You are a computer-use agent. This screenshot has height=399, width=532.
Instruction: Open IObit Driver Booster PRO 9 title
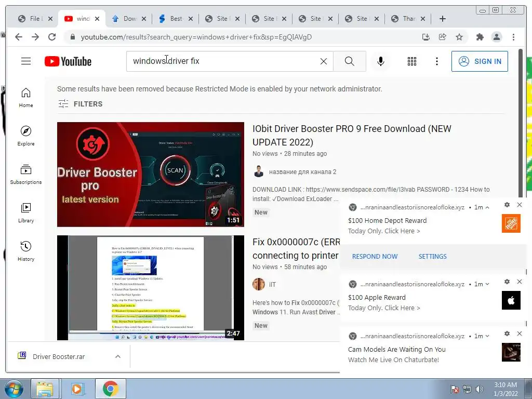(352, 136)
